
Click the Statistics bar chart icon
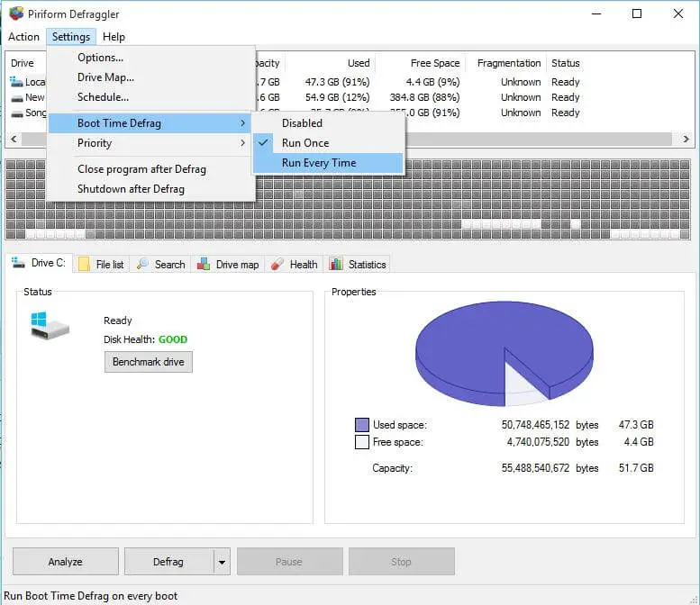[x=336, y=264]
